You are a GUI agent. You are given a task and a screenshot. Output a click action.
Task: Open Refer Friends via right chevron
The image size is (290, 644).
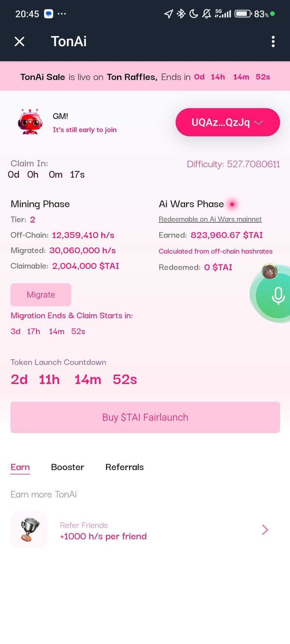pyautogui.click(x=265, y=530)
